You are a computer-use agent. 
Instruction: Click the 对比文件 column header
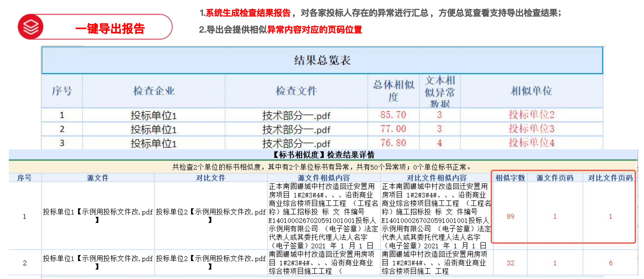coord(211,178)
